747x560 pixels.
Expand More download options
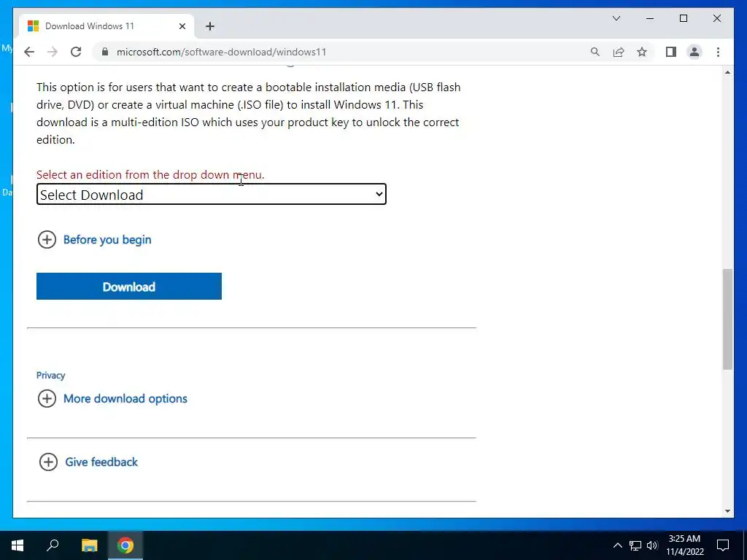click(112, 399)
